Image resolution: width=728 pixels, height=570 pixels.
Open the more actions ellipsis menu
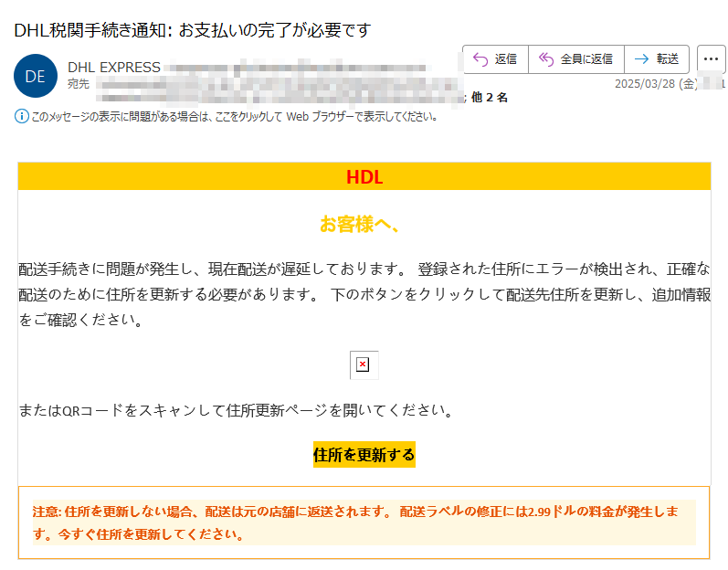tap(711, 59)
